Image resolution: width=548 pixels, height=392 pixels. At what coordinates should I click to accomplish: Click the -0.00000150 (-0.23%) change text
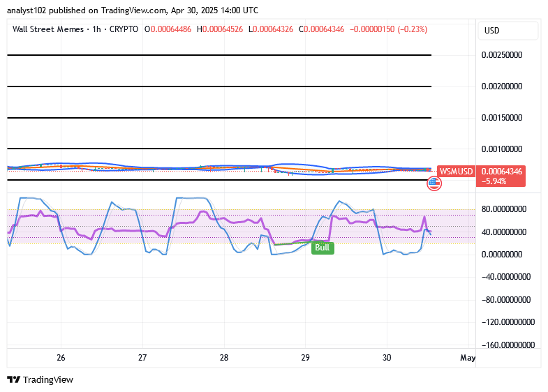(388, 29)
